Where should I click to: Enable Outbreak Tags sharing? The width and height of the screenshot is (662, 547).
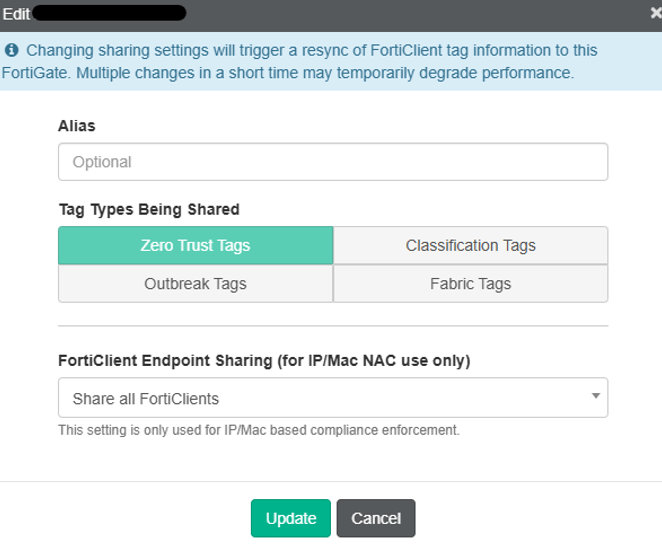click(x=195, y=284)
